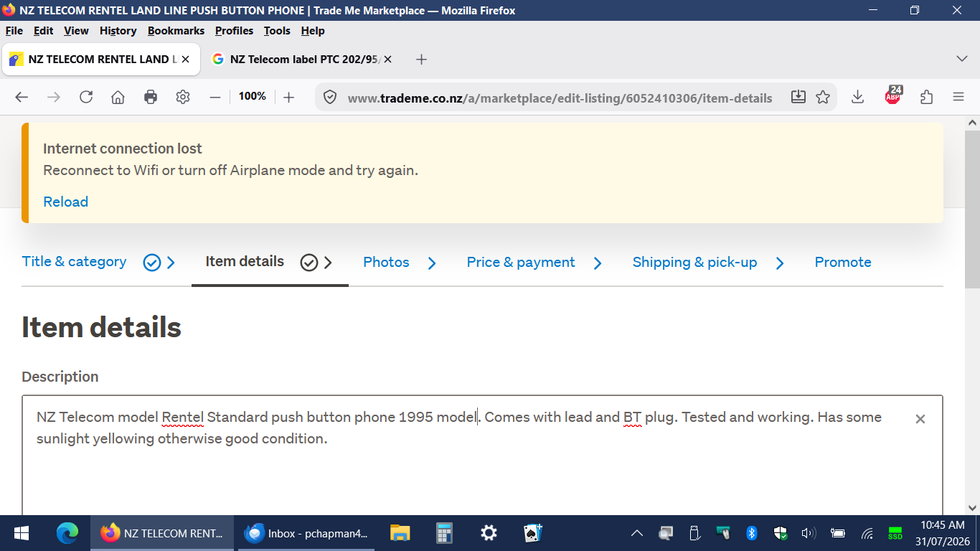
Task: List all open tabs
Action: coord(962,59)
